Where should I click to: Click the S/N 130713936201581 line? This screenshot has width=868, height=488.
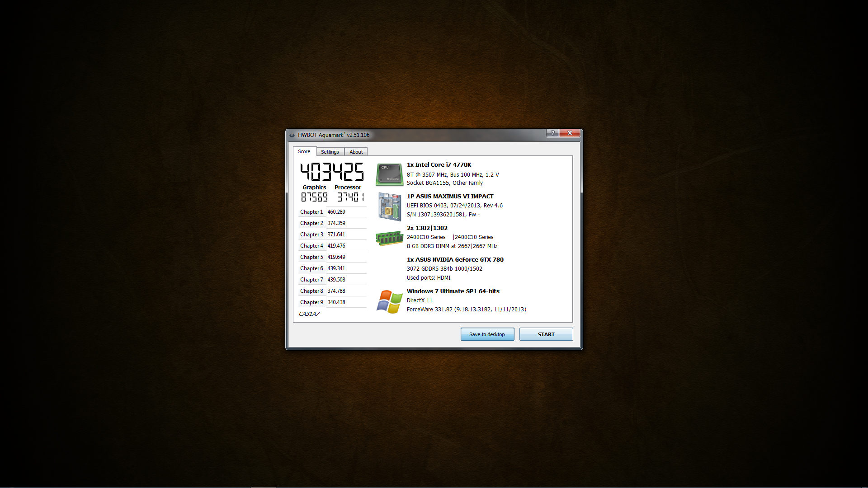click(x=443, y=215)
